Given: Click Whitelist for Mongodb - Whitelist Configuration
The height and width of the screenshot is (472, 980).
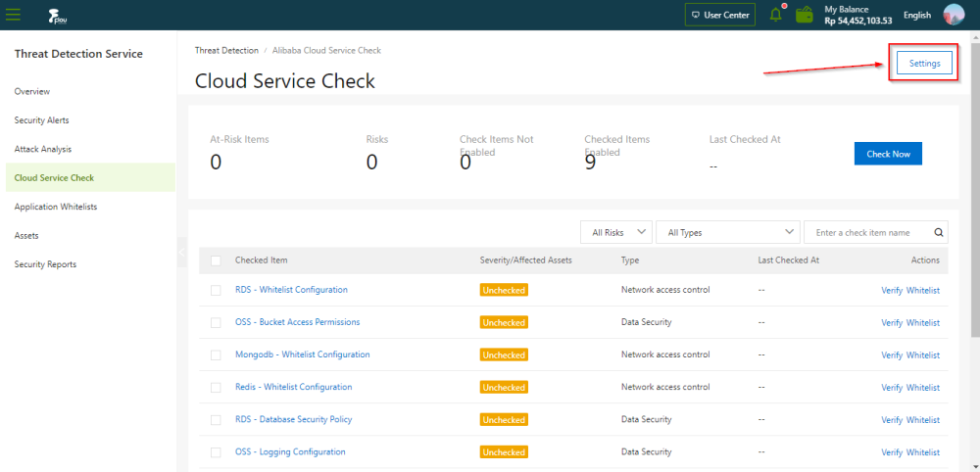Looking at the screenshot, I should pos(922,355).
